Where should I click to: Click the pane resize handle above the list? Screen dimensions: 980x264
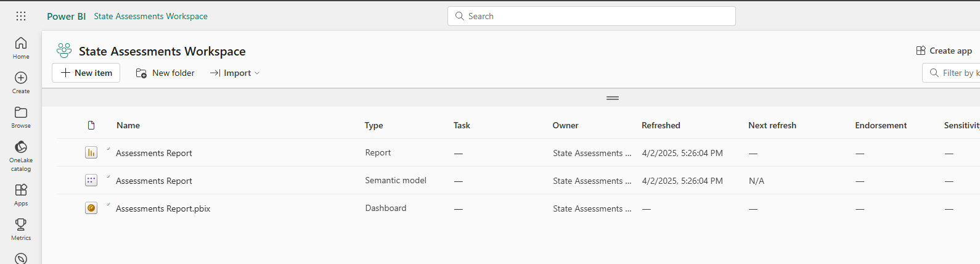612,98
